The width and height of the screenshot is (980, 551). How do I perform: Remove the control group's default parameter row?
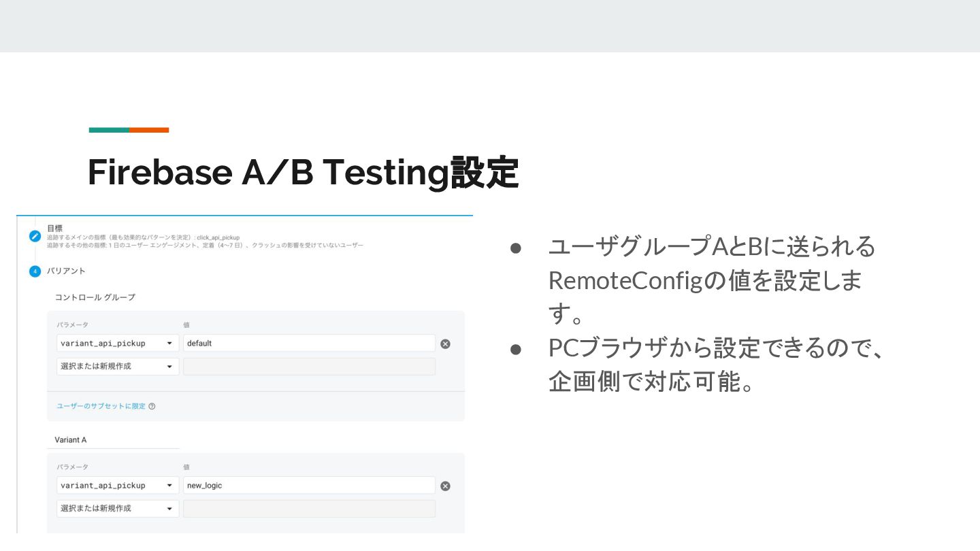[445, 344]
